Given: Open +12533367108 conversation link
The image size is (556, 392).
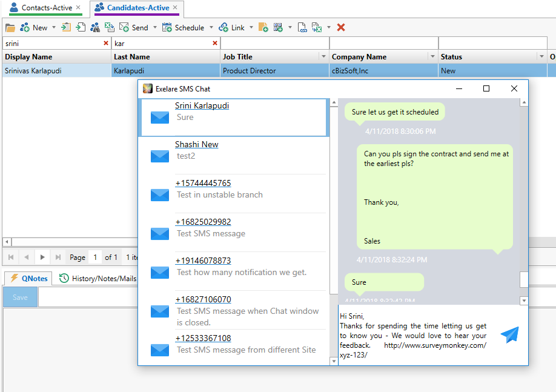Looking at the screenshot, I should click(203, 338).
